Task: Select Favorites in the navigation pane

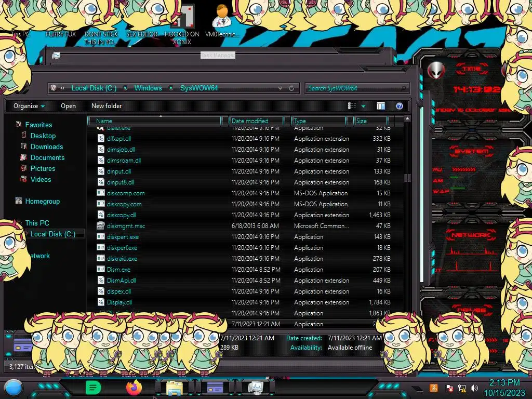Action: (x=38, y=125)
